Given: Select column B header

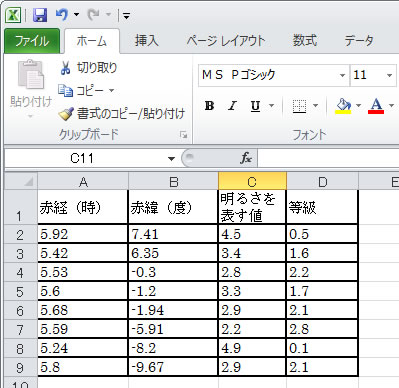Looking at the screenshot, I should [x=174, y=182].
